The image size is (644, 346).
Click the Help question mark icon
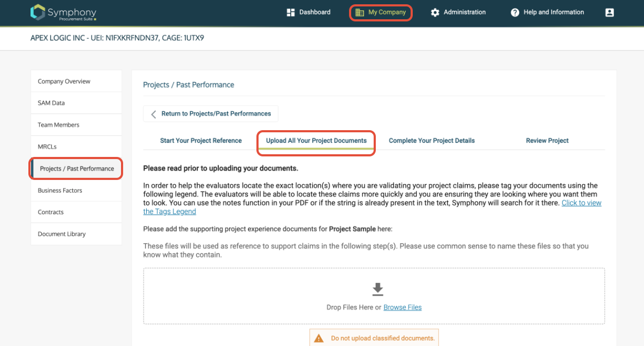[515, 12]
